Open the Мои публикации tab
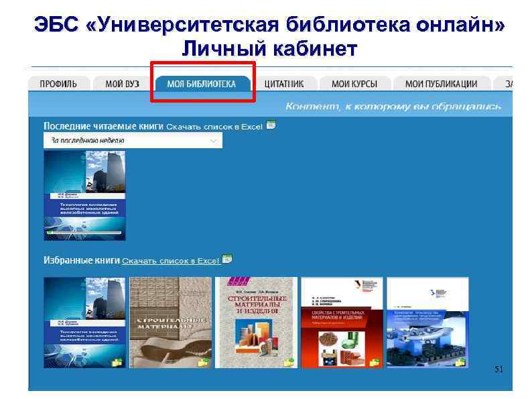The image size is (532, 399). coord(442,84)
